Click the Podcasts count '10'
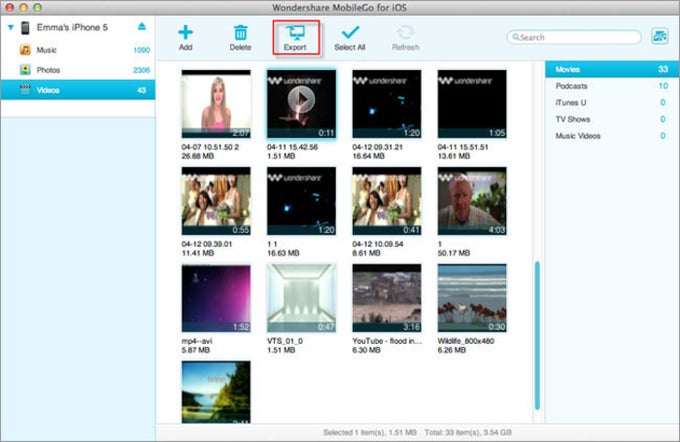 point(663,86)
